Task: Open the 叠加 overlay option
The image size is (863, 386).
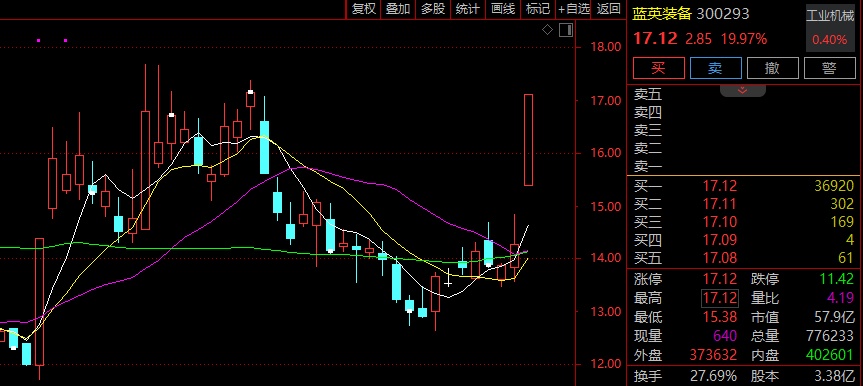Action: click(x=398, y=9)
